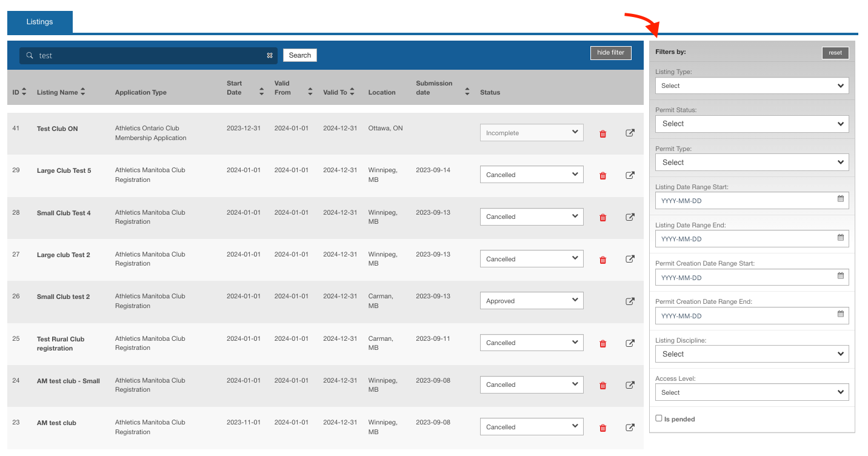Open Large Club Test 5 in new window
The width and height of the screenshot is (868, 456).
tap(630, 175)
